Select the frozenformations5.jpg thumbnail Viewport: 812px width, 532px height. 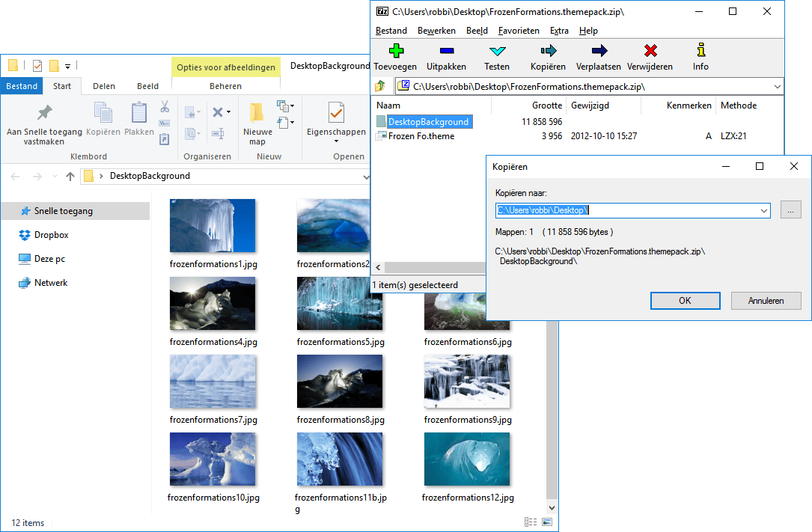coord(340,304)
